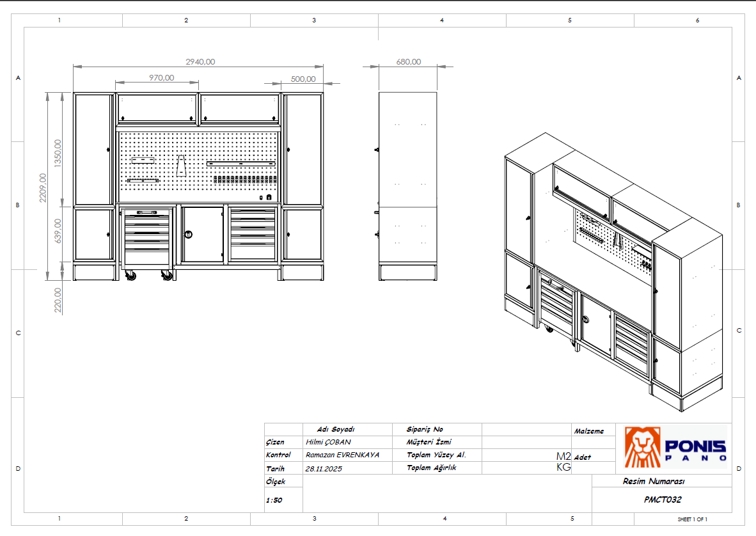This screenshot has width=756, height=536.
Task: Select the round lock on center cabinet door
Action: coord(188,235)
